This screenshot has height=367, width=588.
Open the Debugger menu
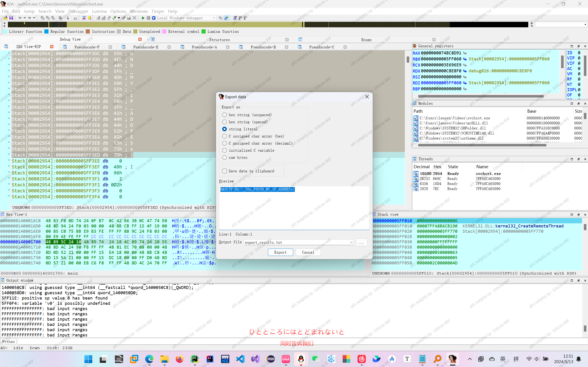click(78, 11)
